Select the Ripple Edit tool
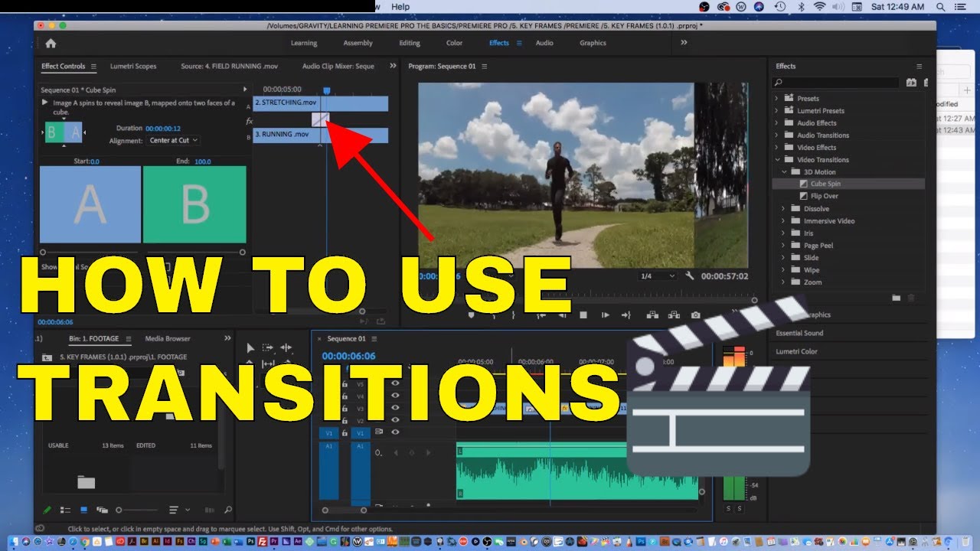Viewport: 980px width, 551px height. click(x=286, y=347)
